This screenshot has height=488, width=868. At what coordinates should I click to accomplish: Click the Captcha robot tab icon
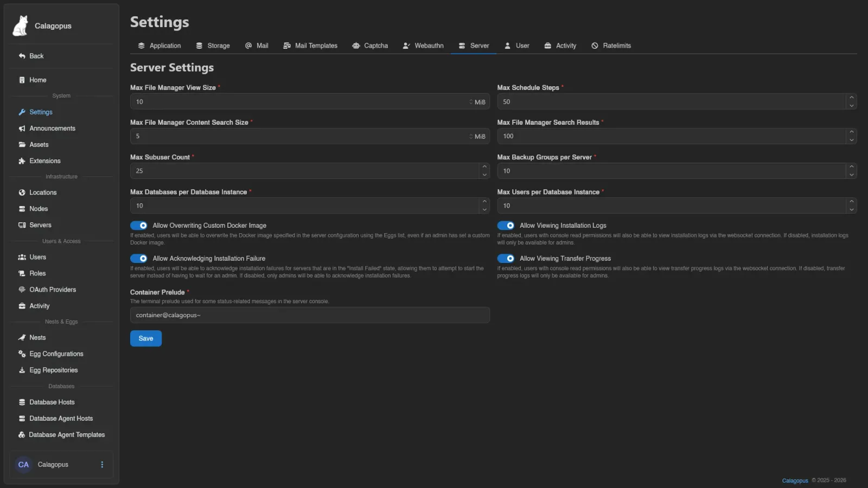click(x=356, y=46)
